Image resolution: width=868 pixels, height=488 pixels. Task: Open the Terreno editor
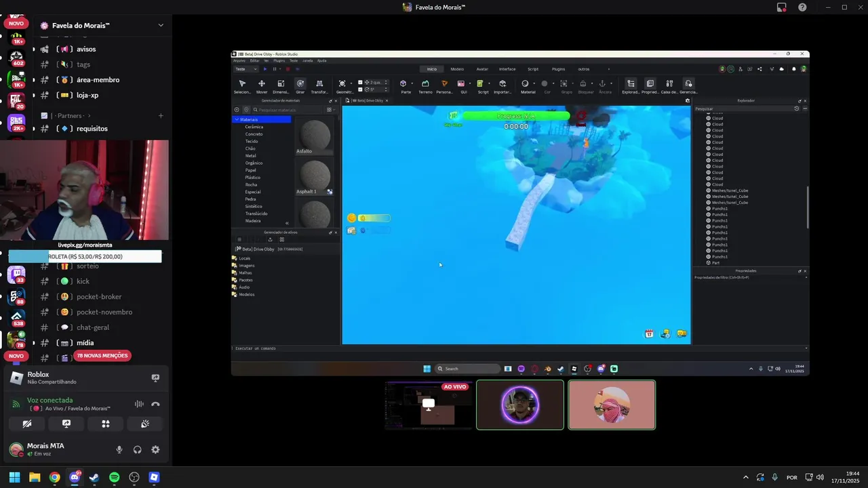click(425, 86)
